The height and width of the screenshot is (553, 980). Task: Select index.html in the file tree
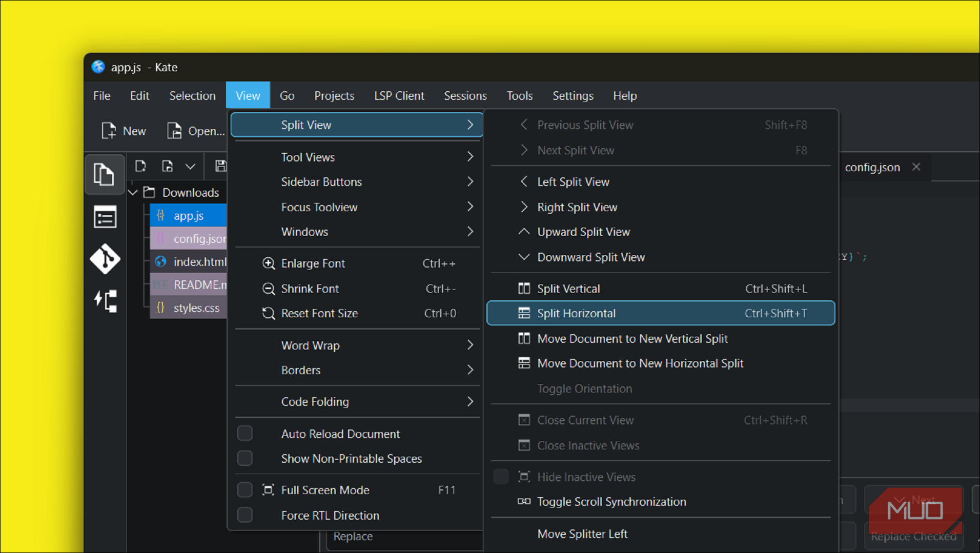[x=188, y=261]
